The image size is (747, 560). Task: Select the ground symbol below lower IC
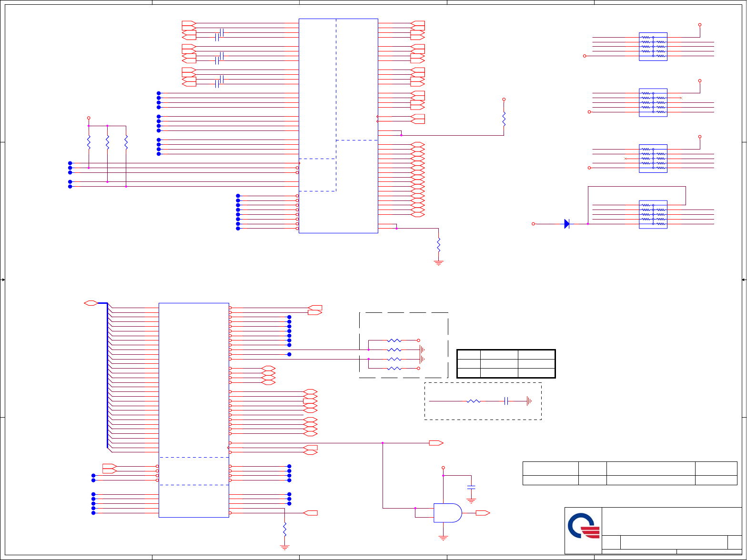coord(284,547)
